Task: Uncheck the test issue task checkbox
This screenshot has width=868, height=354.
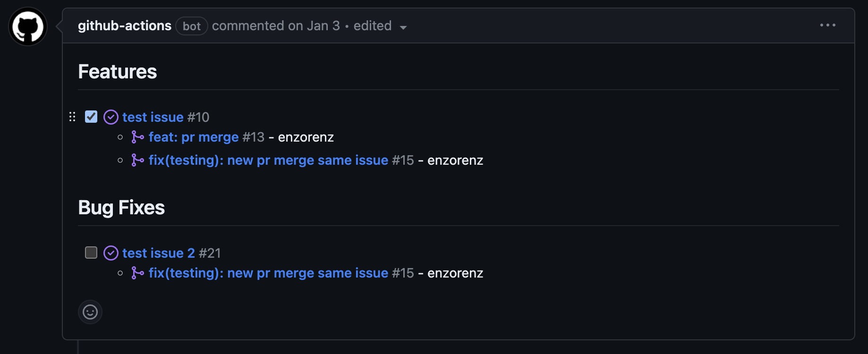Action: point(91,116)
